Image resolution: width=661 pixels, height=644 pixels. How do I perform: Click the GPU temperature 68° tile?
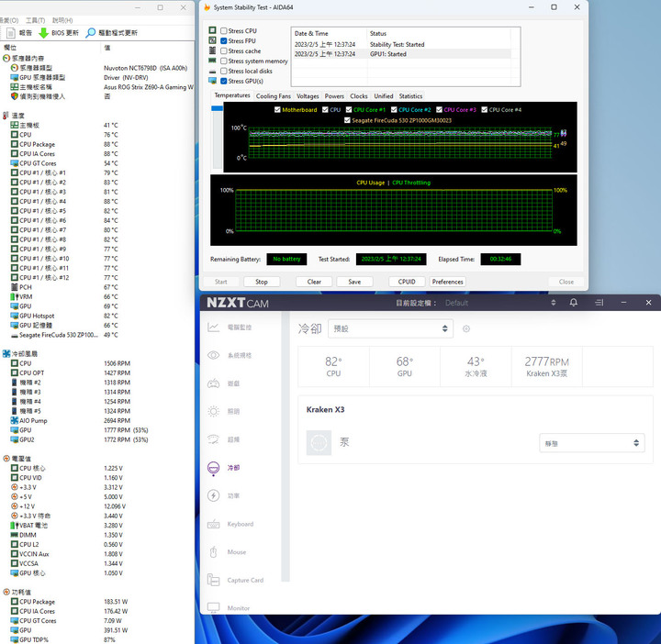tap(405, 366)
